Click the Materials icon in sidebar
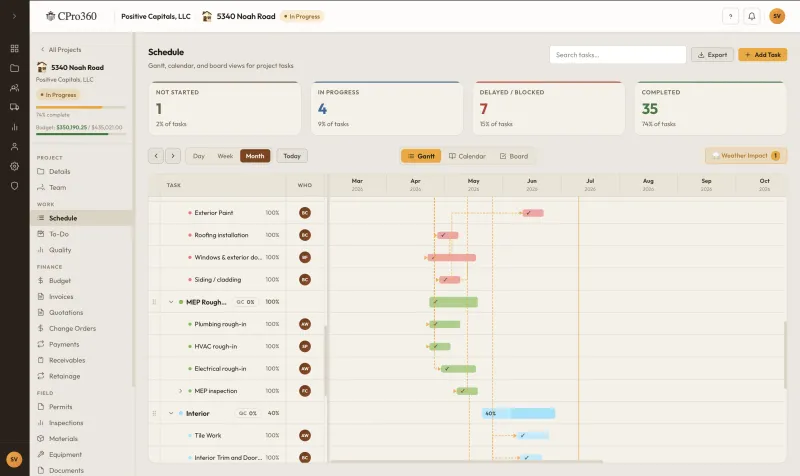Screen dimensions: 800x476 click(41, 438)
